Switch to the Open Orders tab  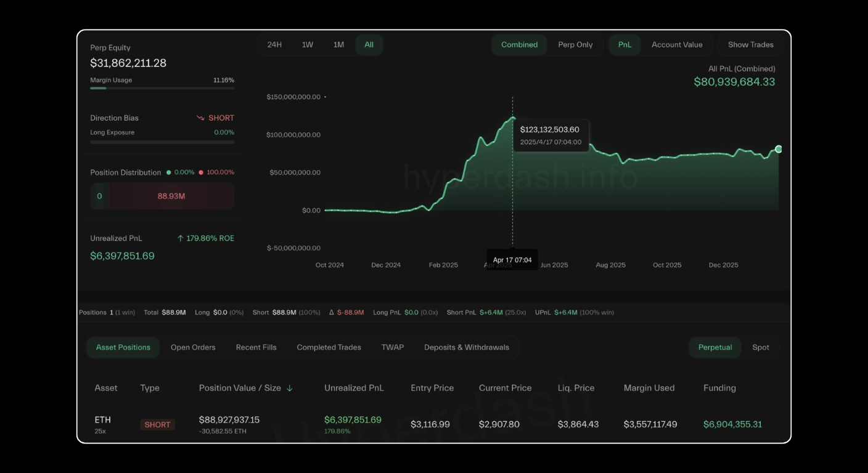(x=193, y=347)
